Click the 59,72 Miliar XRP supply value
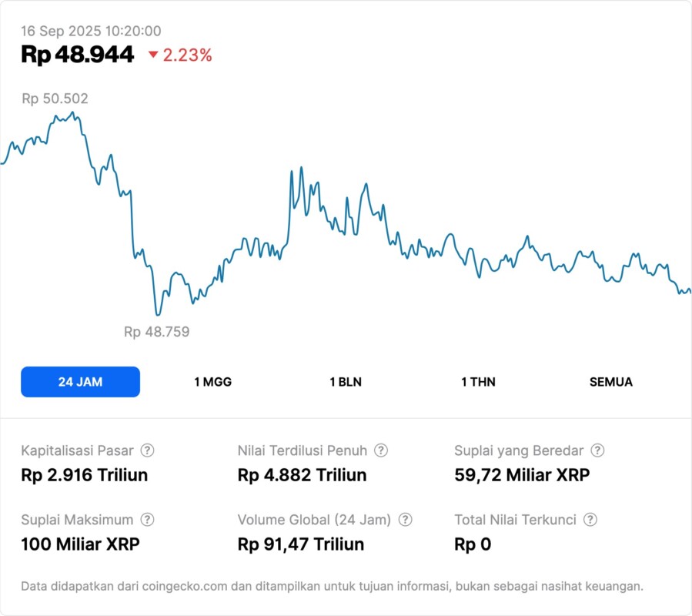 point(522,475)
